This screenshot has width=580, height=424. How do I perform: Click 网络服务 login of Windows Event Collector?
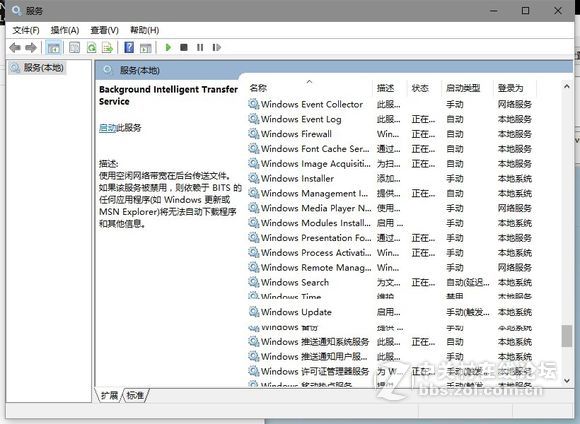pos(515,104)
